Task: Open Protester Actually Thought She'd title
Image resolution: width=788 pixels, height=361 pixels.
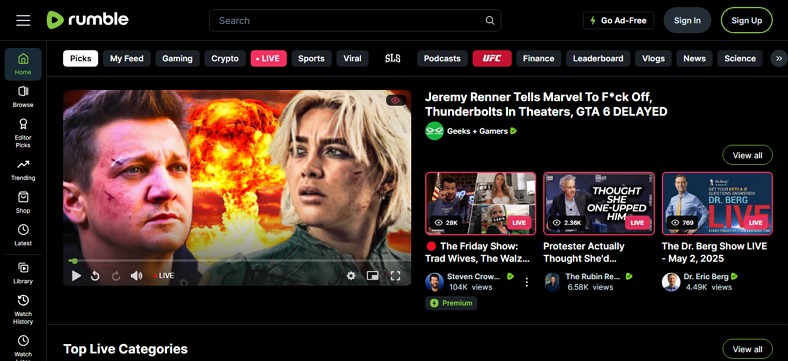Action: tap(584, 252)
